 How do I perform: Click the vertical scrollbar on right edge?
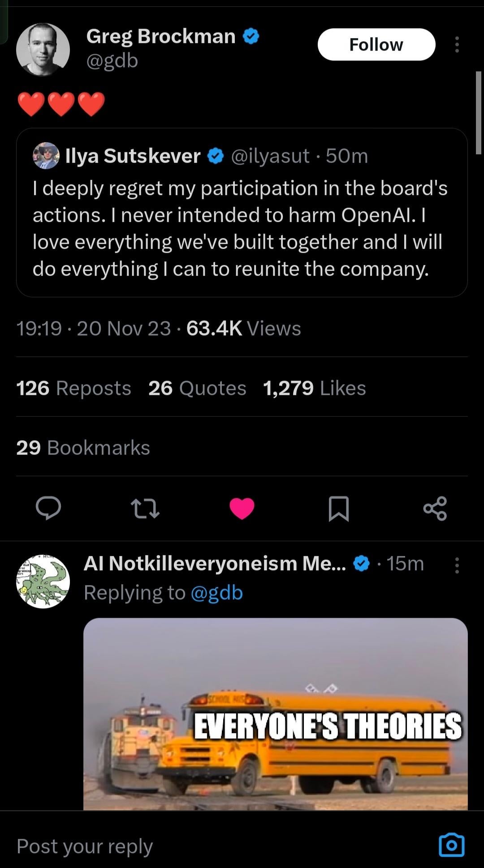coord(478,112)
